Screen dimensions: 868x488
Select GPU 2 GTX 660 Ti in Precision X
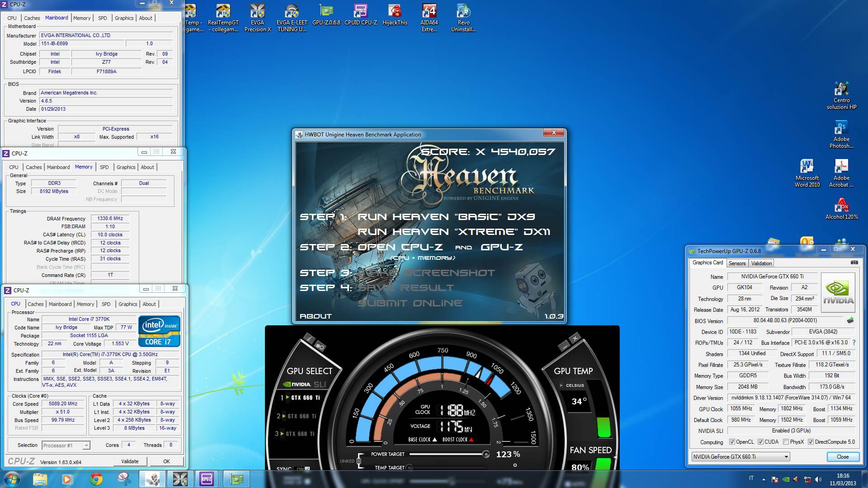(297, 416)
